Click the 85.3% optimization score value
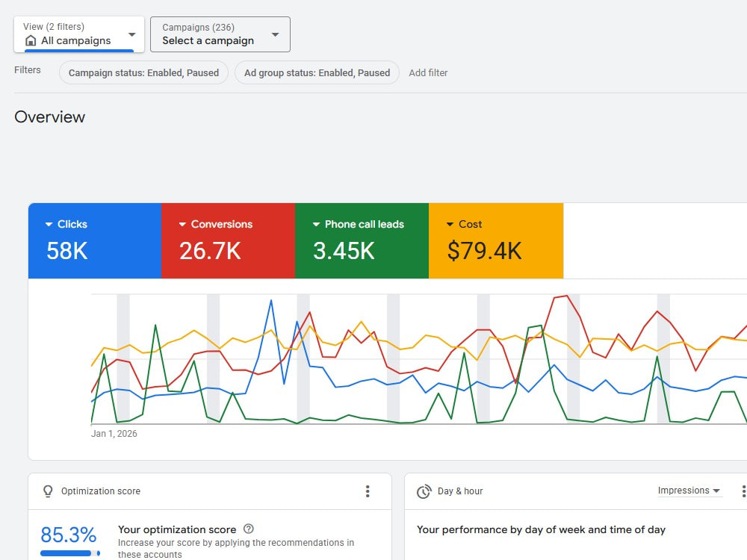This screenshot has height=560, width=747. click(69, 535)
